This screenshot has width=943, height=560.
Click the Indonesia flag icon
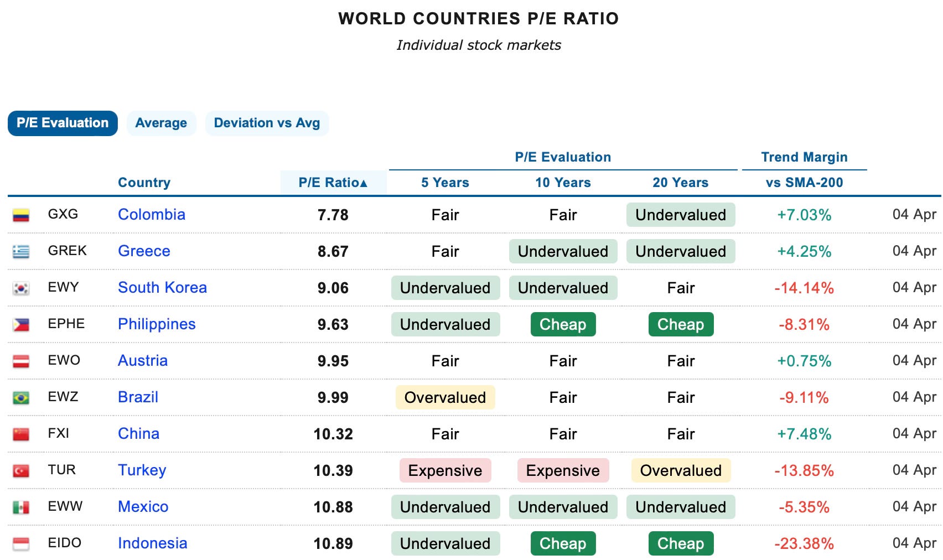[x=21, y=544]
